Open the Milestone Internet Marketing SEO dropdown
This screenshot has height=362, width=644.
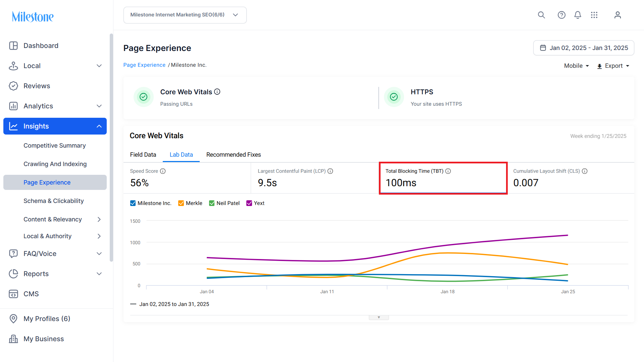tap(185, 15)
